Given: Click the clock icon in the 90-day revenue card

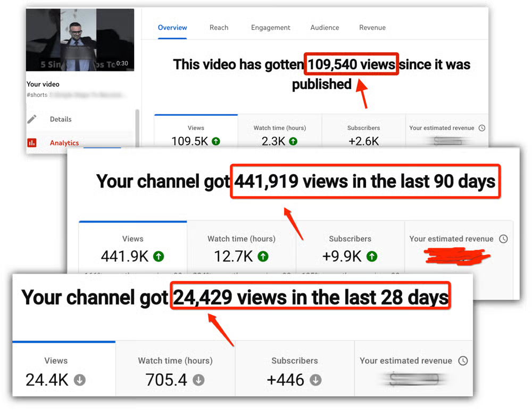Looking at the screenshot, I should coord(503,239).
